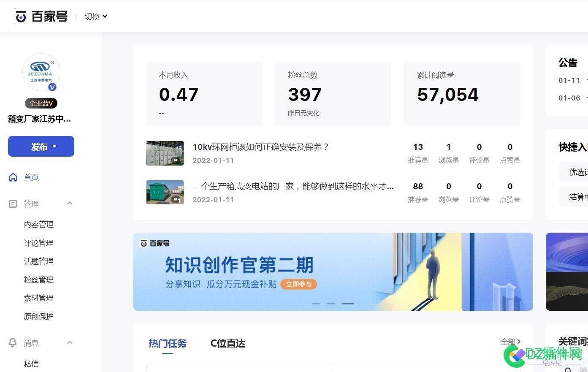The height and width of the screenshot is (372, 588).
Task: Select the first banner carousel indicator
Action: click(x=316, y=304)
